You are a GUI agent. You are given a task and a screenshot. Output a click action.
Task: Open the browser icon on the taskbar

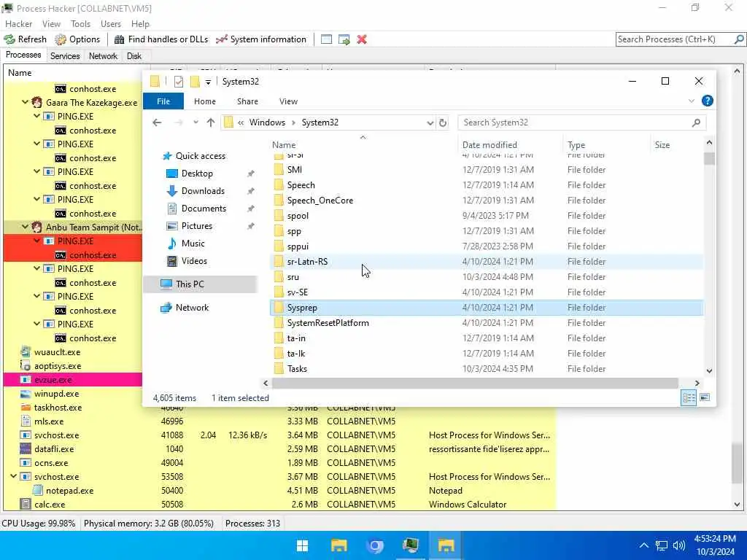click(375, 545)
